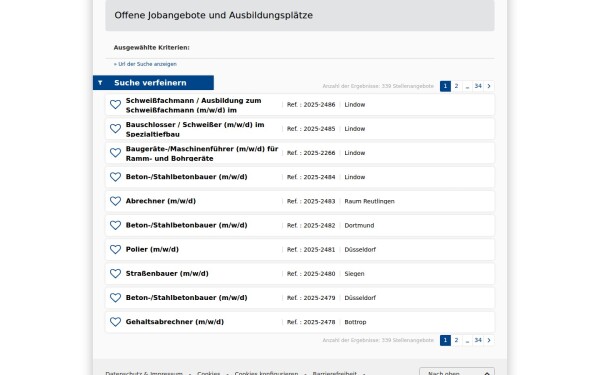Open the Gehaltsabrechner (m/w/d) job title
This screenshot has width=600, height=375.
pos(174,321)
